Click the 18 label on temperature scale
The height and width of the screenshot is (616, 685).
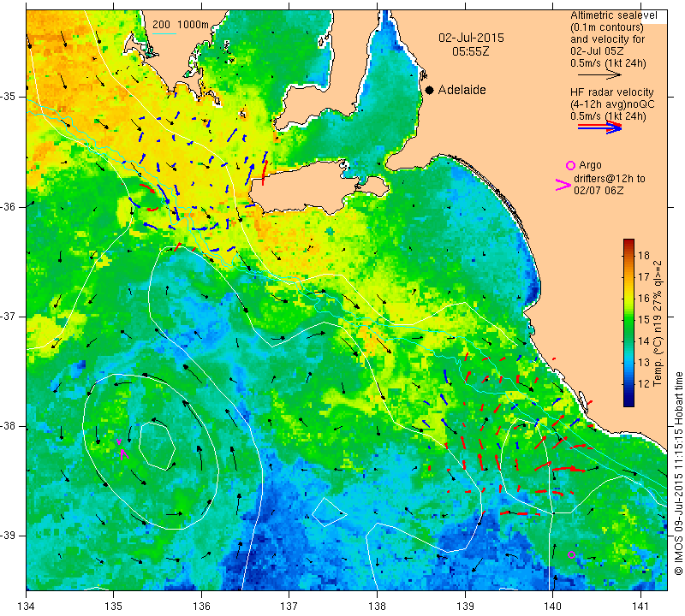pos(644,256)
